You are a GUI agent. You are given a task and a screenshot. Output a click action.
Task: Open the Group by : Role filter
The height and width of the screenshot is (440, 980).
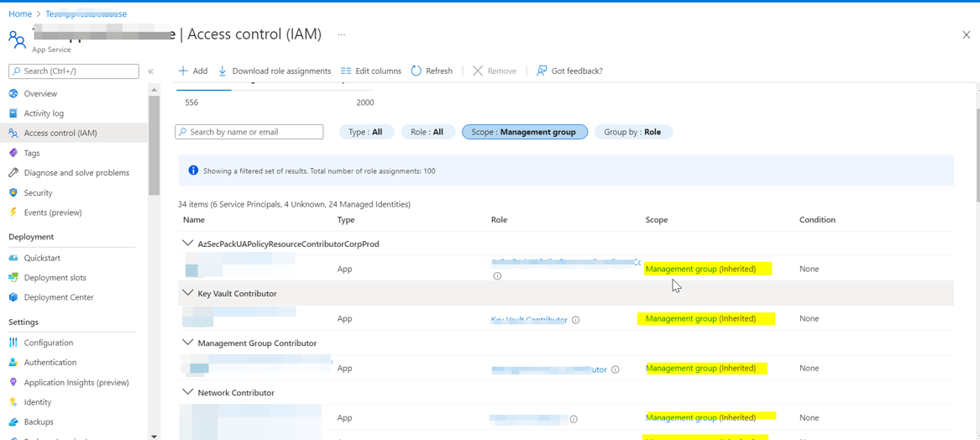pos(634,132)
